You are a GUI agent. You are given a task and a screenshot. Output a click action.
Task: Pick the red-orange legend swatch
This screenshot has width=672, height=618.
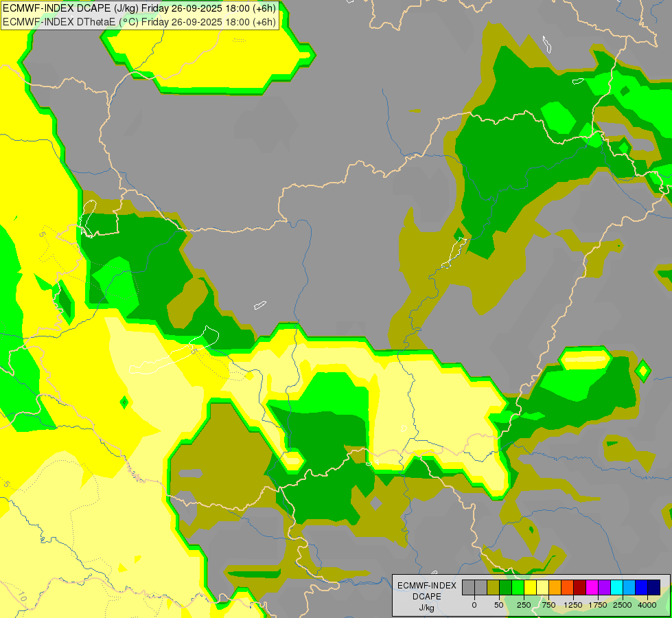568,587
